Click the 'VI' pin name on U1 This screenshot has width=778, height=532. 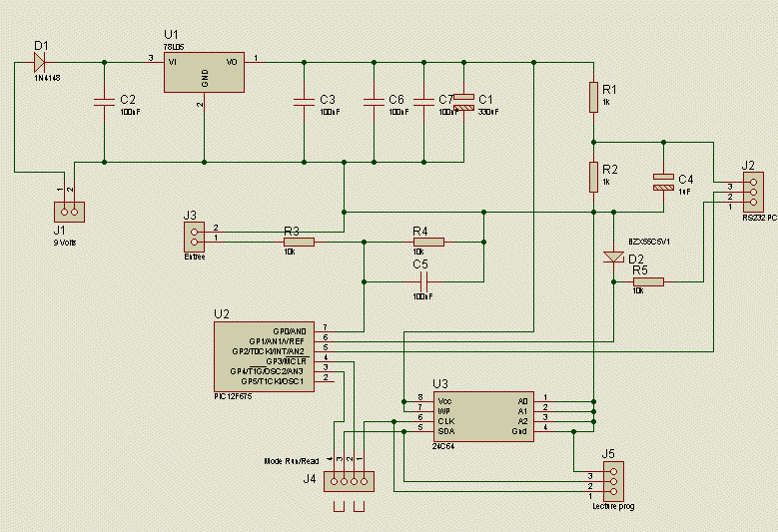(172, 62)
